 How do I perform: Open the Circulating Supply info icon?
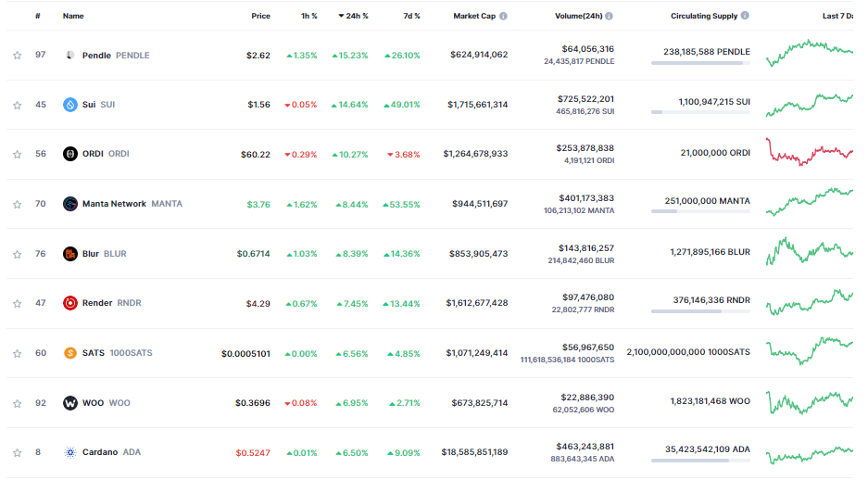(x=745, y=16)
